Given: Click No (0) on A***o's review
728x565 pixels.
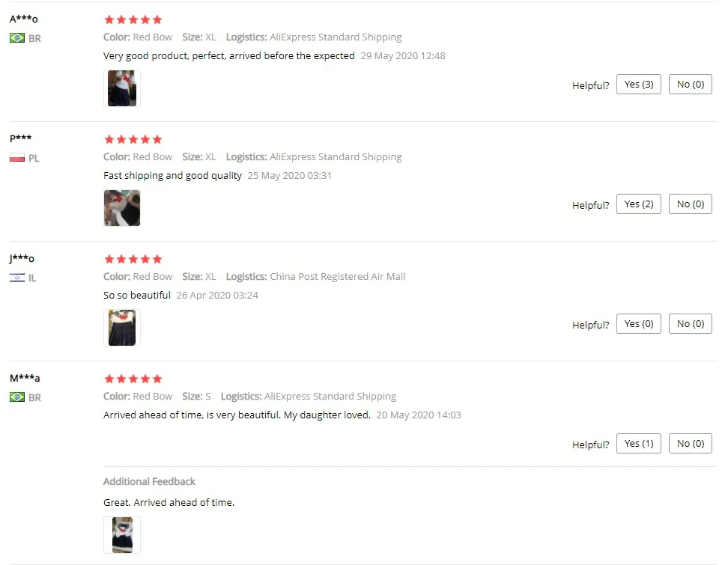Looking at the screenshot, I should click(691, 84).
